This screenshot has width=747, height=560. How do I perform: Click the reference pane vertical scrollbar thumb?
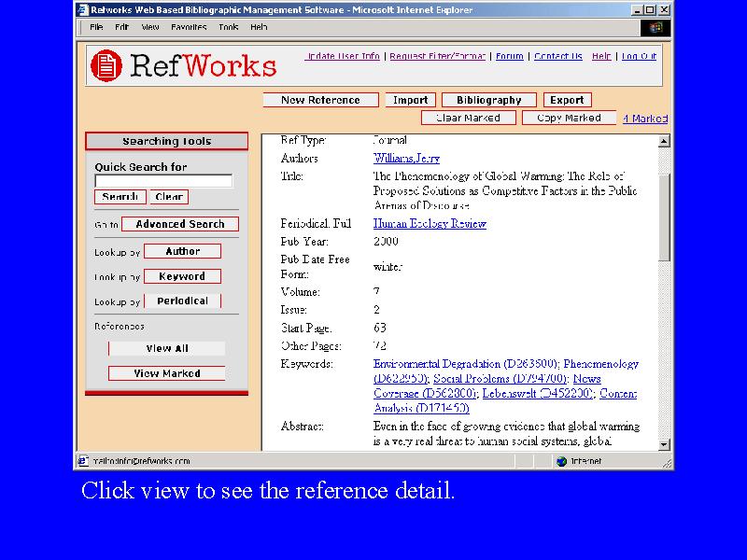coord(664,217)
